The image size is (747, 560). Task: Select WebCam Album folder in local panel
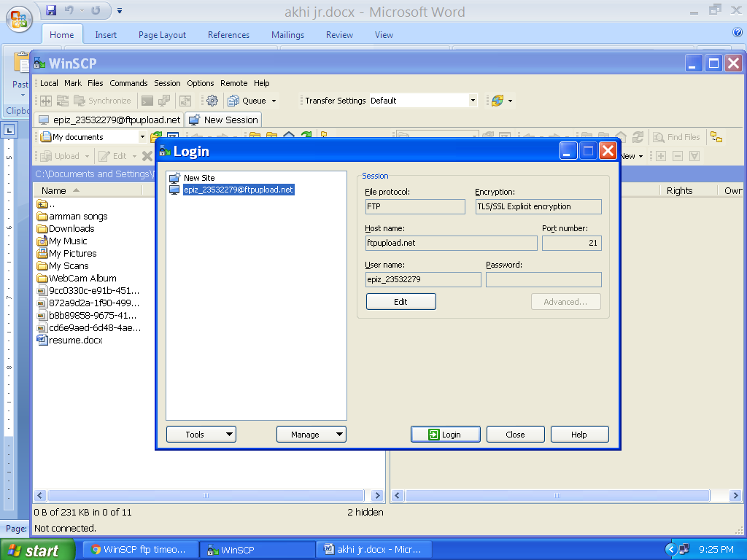click(x=77, y=278)
